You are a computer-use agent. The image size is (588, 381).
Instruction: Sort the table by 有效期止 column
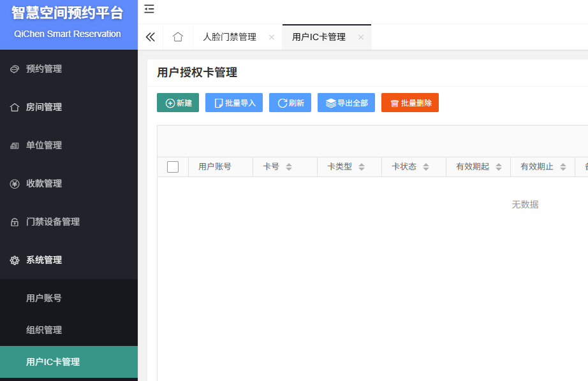coord(563,167)
